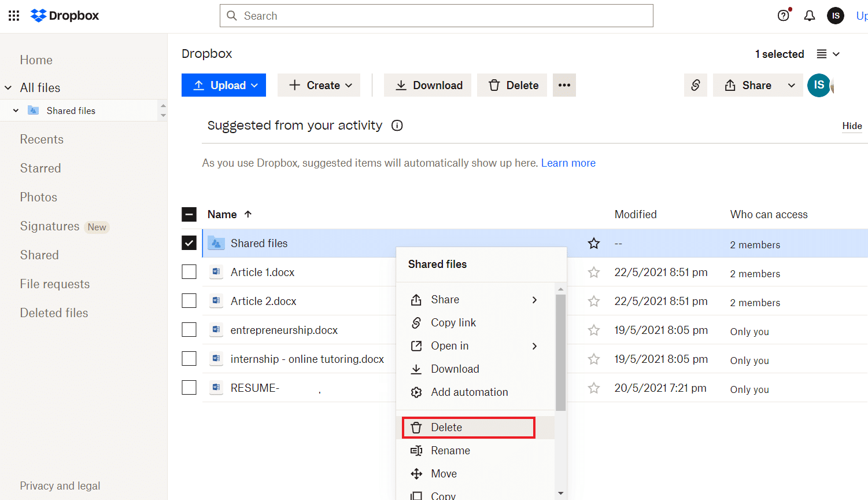Open the notifications bell
The image size is (868, 500).
tap(810, 16)
